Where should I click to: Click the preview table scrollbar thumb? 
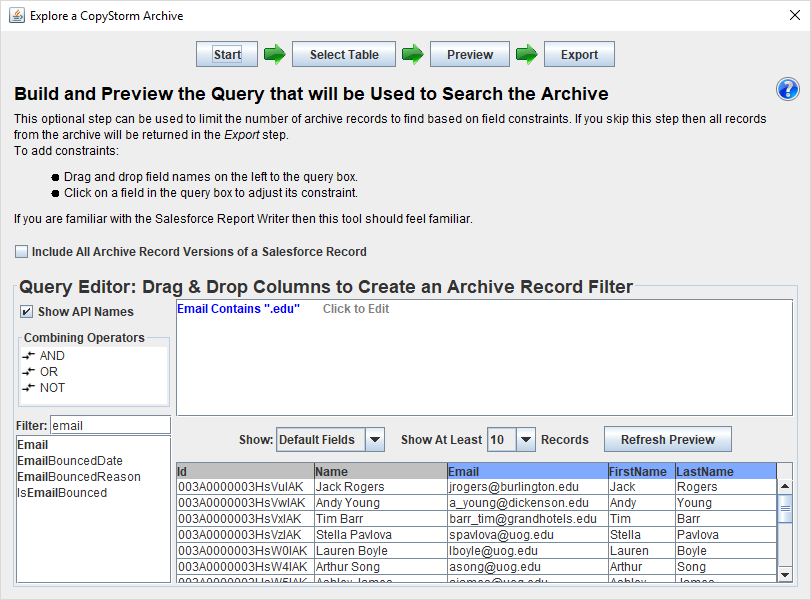pos(785,508)
